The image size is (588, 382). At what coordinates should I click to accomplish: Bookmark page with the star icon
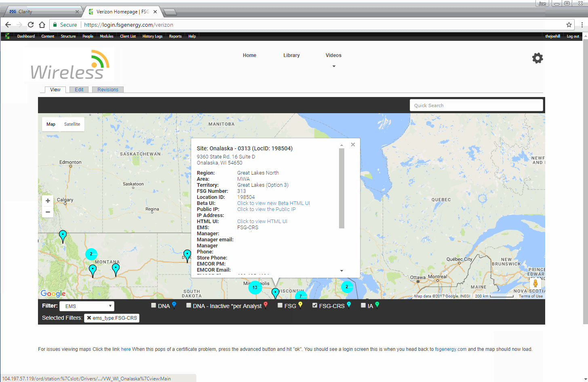point(569,25)
